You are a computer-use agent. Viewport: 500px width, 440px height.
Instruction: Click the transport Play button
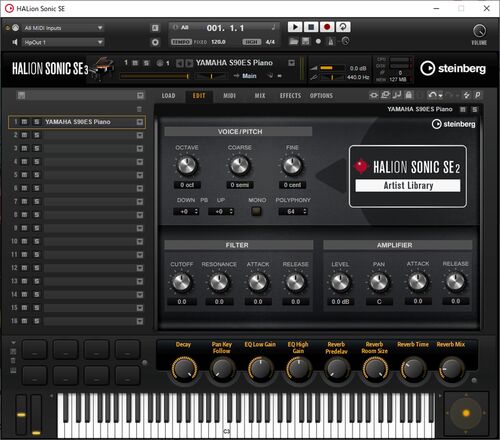(x=295, y=27)
